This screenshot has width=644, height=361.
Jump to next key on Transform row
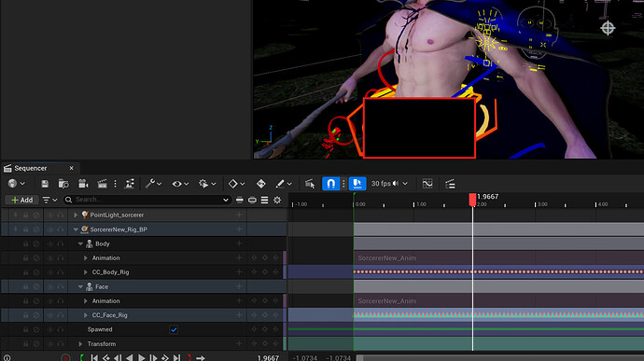pyautogui.click(x=275, y=344)
